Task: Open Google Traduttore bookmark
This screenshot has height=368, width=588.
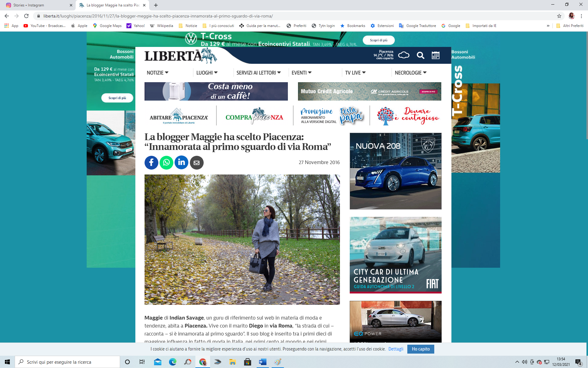Action: pos(417,26)
